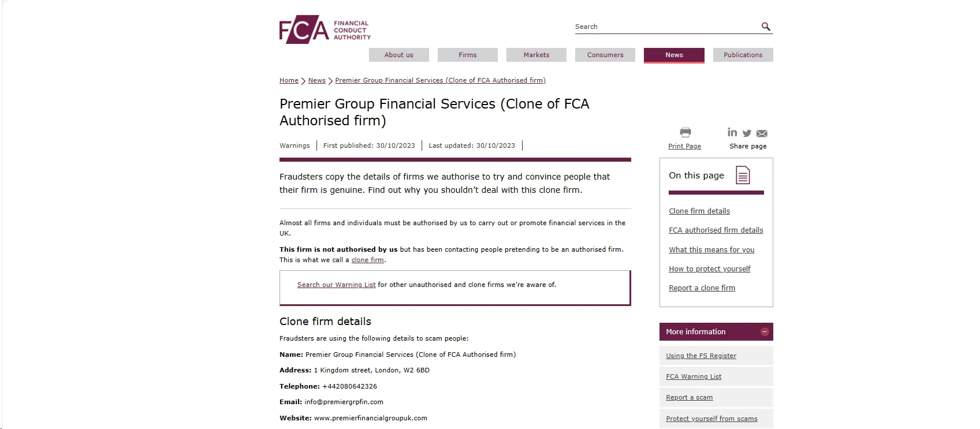Click the Print Page link

point(684,146)
